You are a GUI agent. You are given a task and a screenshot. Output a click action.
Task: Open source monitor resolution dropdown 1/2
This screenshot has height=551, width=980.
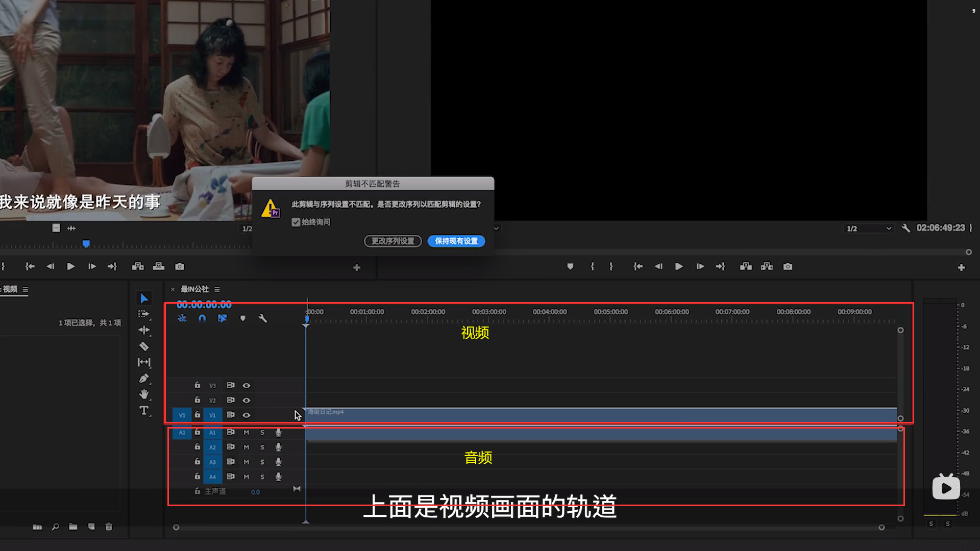pyautogui.click(x=247, y=229)
